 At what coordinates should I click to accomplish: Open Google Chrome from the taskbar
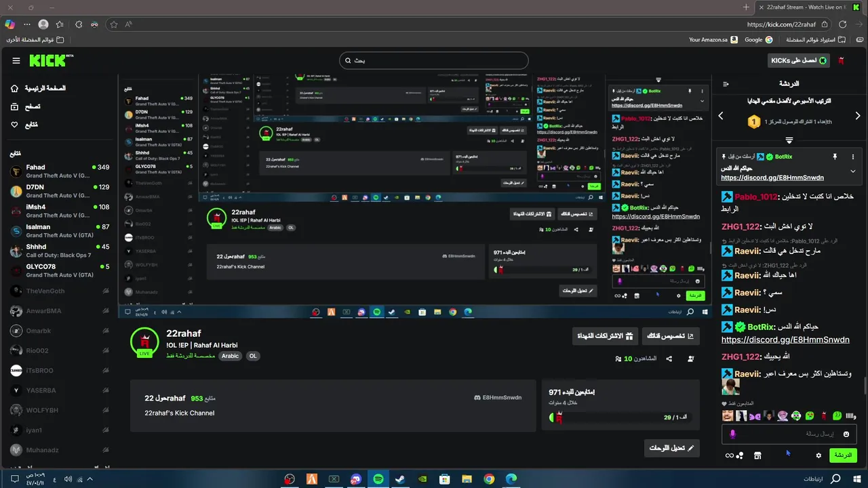489,479
